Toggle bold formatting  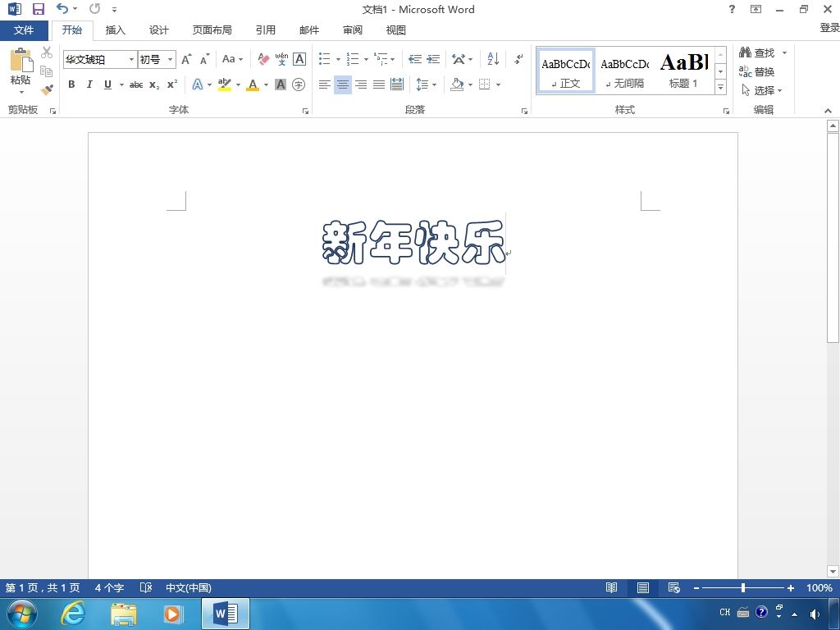click(x=71, y=84)
